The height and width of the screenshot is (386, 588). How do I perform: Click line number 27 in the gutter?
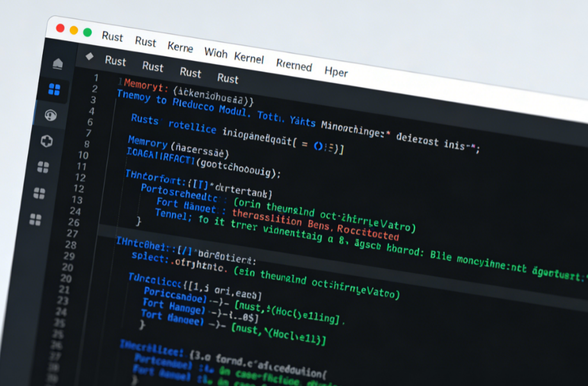(72, 233)
